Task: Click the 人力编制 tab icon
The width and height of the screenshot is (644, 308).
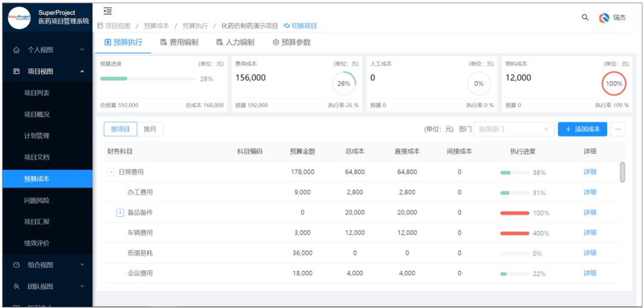Action: tap(219, 42)
